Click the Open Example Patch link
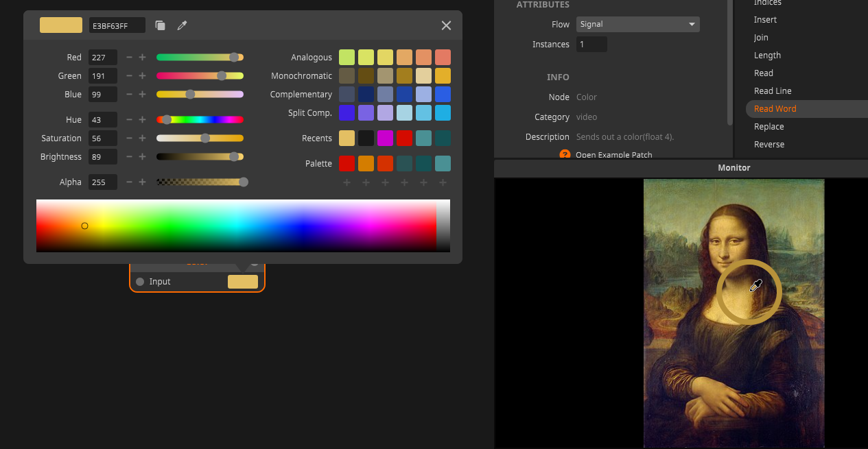 [x=614, y=155]
